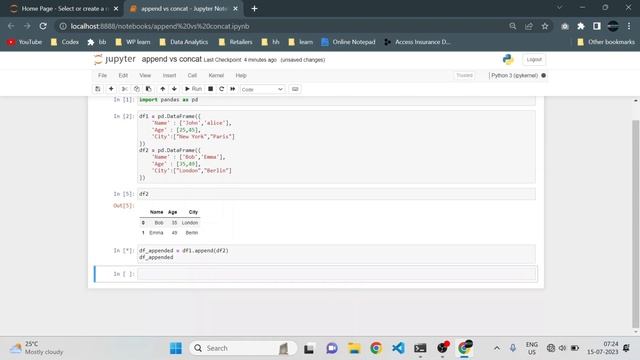Reload the page
The height and width of the screenshot is (360, 640).
[43, 26]
